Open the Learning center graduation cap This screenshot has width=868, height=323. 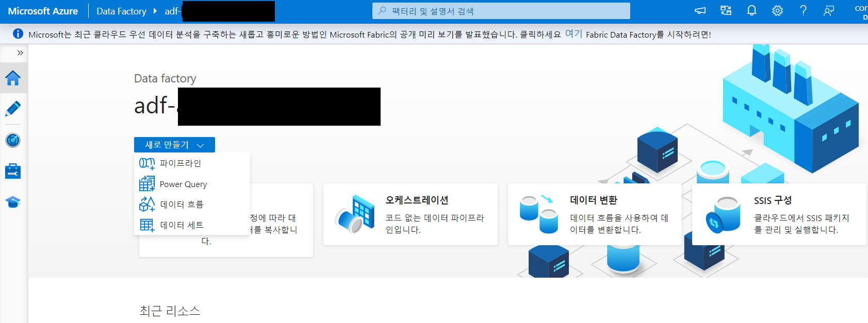(13, 202)
